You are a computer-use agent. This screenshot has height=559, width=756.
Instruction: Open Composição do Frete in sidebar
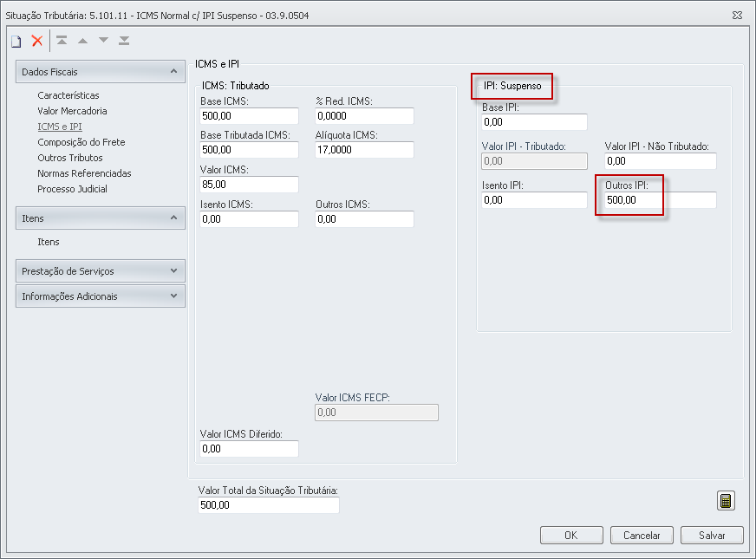pos(81,142)
